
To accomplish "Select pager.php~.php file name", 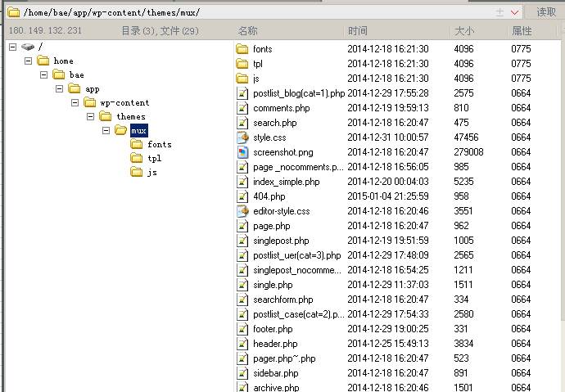I will 284,358.
